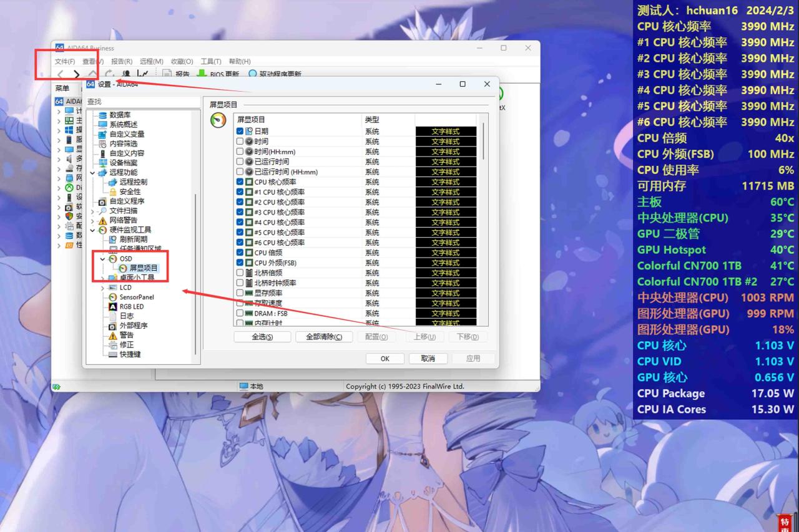799x532 pixels.
Task: Collapse the 硬件监视工具 tree node
Action: pos(93,230)
